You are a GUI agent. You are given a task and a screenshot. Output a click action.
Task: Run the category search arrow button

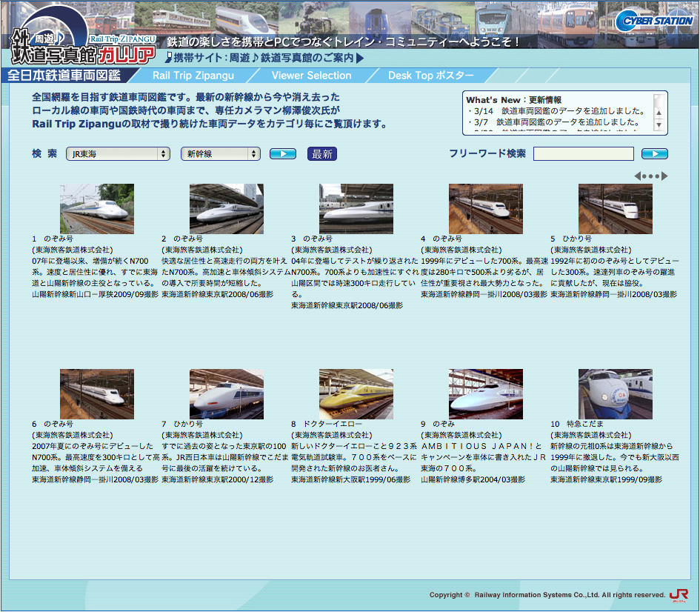[x=282, y=154]
